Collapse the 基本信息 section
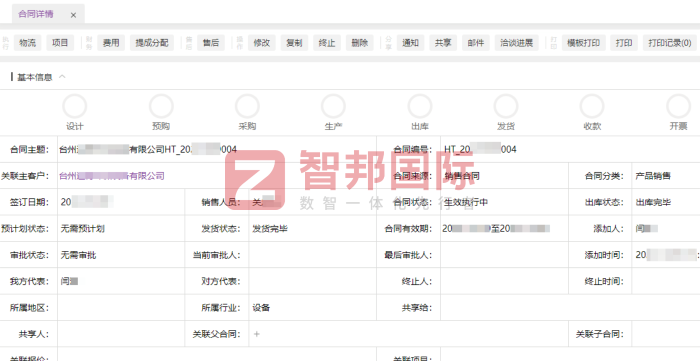Image resolution: width=700 pixels, height=361 pixels. (62, 77)
